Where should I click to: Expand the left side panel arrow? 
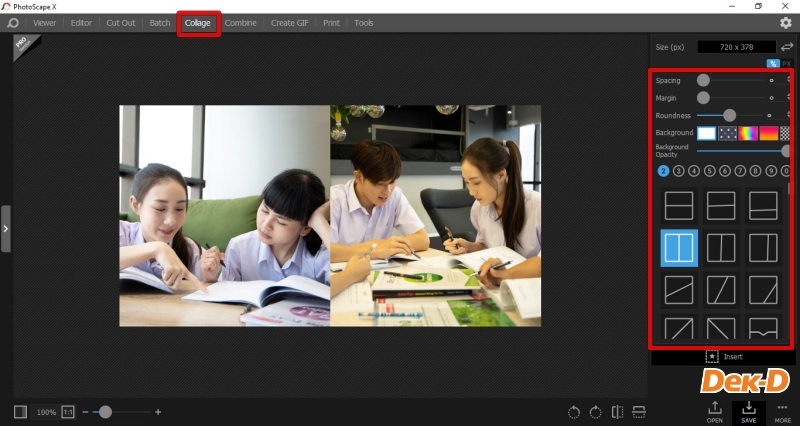pyautogui.click(x=5, y=229)
